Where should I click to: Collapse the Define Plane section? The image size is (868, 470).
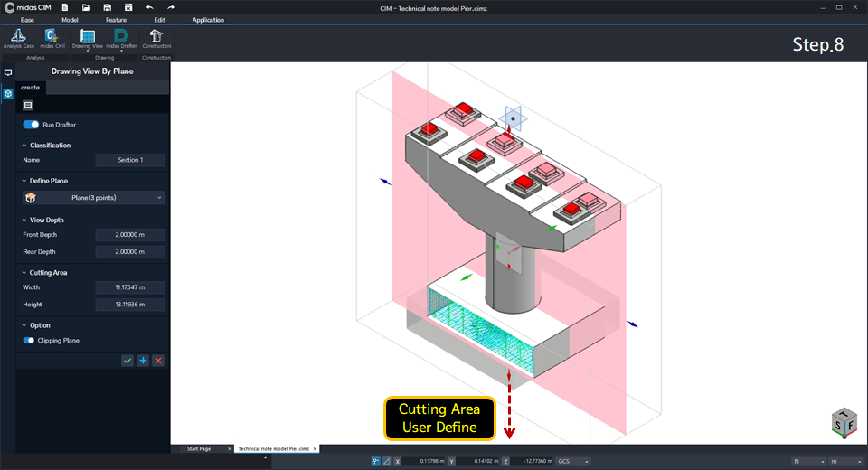click(x=24, y=181)
